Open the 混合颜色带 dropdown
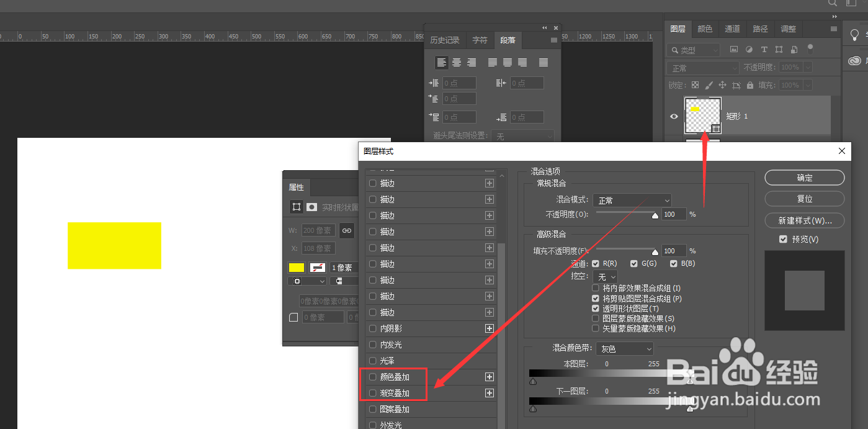This screenshot has width=868, height=429. coord(625,349)
